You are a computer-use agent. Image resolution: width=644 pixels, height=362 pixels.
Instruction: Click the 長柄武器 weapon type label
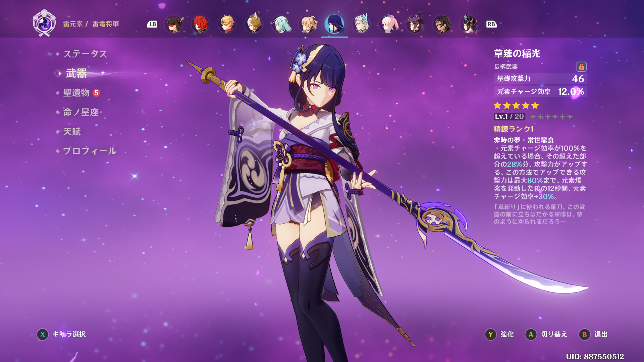505,67
